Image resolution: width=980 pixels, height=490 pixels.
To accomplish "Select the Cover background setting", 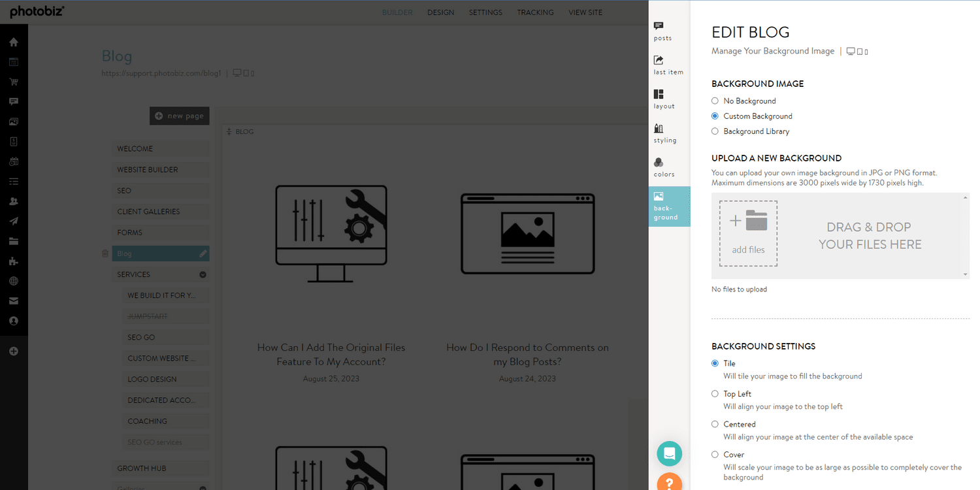I will [x=715, y=455].
